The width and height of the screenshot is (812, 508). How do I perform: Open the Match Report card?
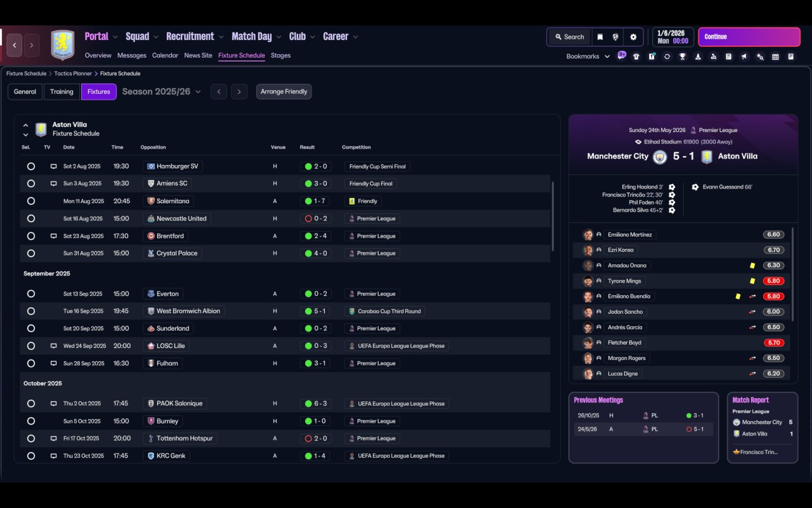point(763,427)
